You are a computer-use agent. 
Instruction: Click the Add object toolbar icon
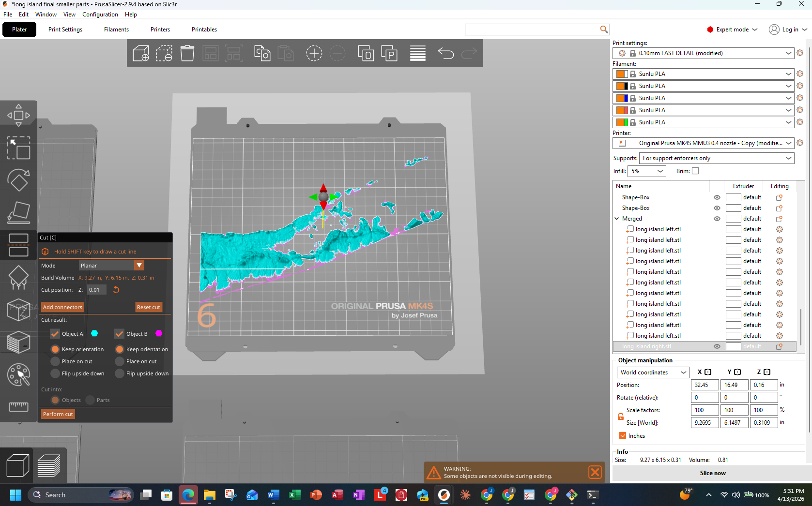pos(140,53)
